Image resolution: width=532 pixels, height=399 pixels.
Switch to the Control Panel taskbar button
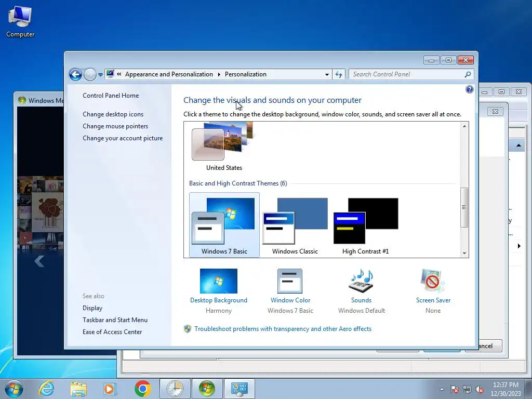(240, 389)
